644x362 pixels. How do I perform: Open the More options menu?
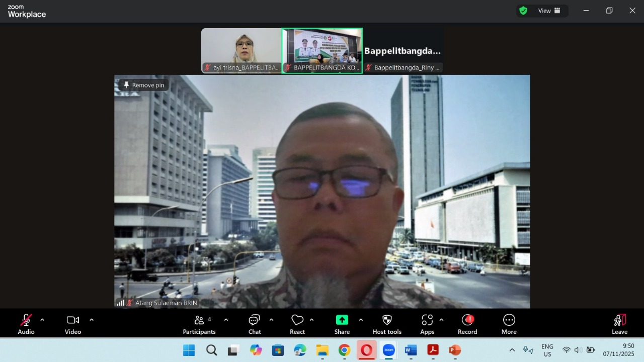pyautogui.click(x=509, y=324)
